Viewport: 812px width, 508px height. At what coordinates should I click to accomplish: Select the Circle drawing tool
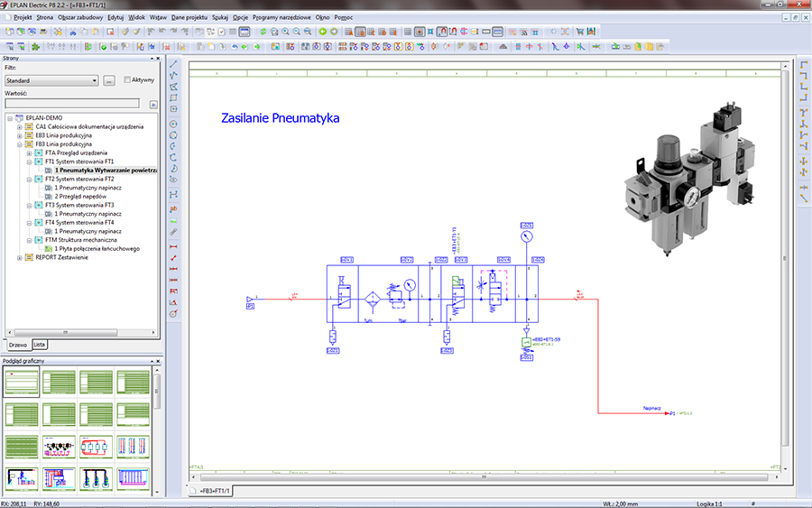coord(173,125)
